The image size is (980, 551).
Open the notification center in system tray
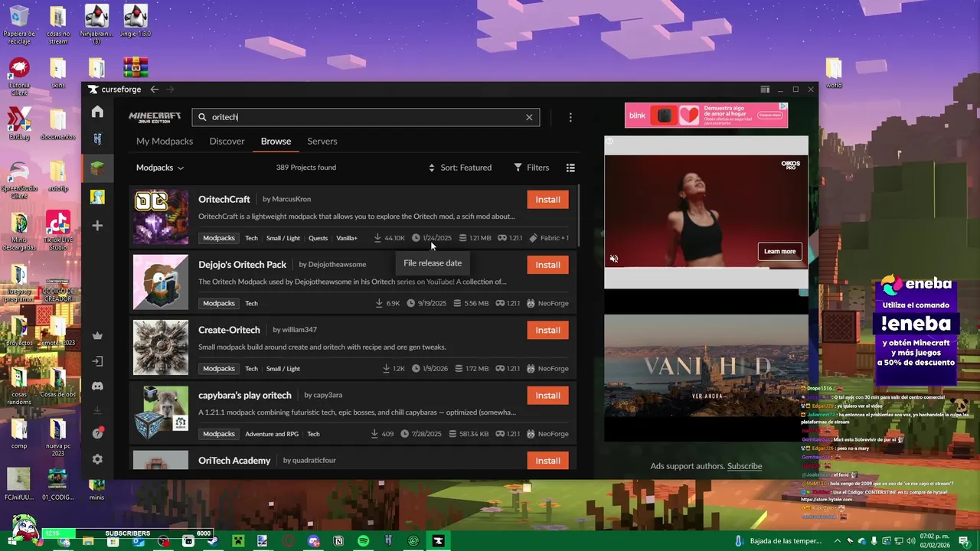tap(964, 541)
